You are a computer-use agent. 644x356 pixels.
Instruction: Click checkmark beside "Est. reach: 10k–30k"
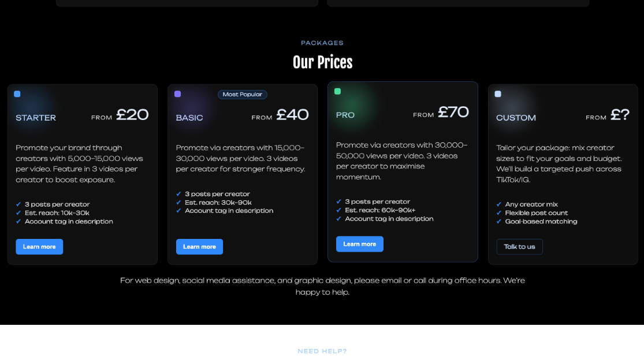(18, 213)
